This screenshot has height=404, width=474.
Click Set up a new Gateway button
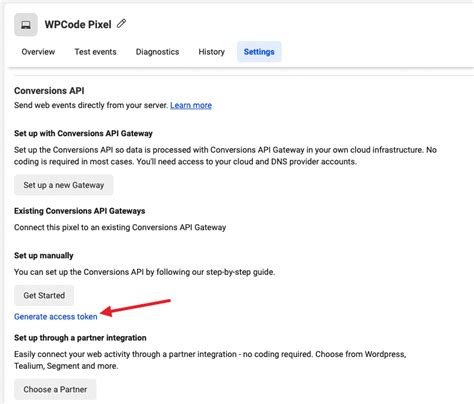click(64, 185)
